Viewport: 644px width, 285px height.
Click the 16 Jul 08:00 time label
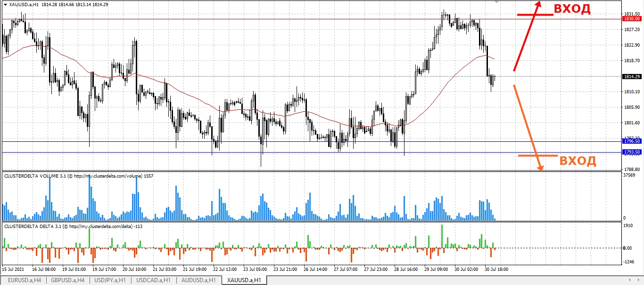click(43, 269)
